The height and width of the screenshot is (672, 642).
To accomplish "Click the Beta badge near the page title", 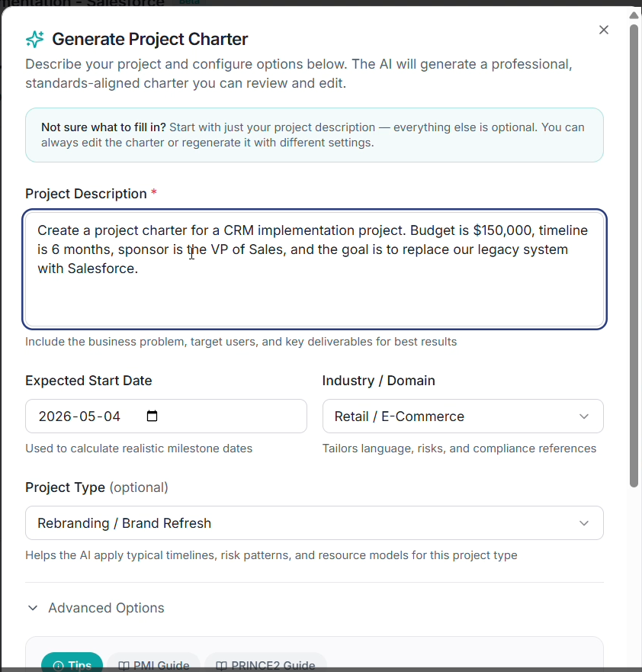I will click(x=189, y=2).
